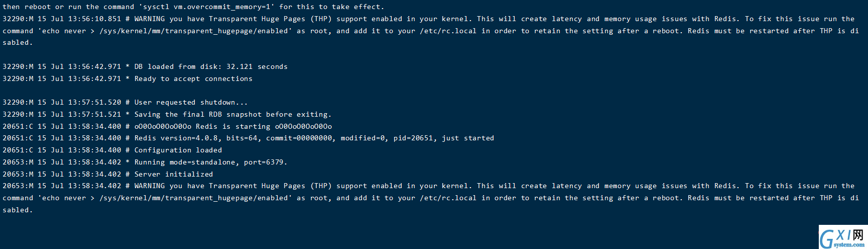Click the GXI watermark logo
Viewport: 868px width, 249px height.
843,237
